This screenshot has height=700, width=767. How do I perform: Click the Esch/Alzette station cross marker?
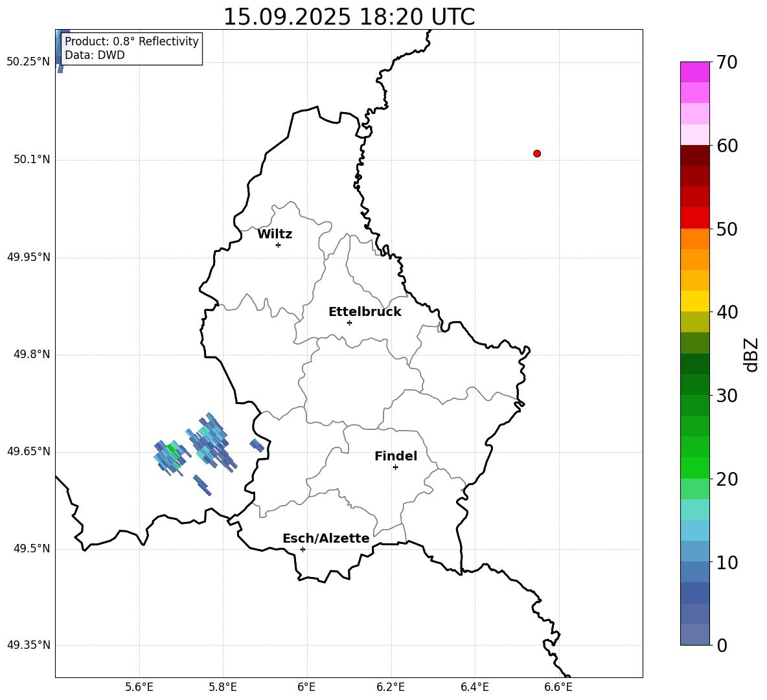(x=303, y=549)
